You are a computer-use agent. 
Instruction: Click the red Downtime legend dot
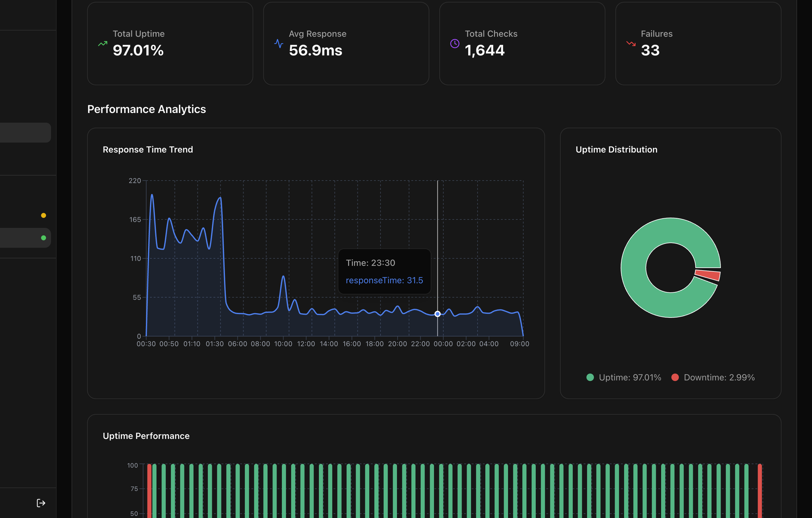[x=675, y=377]
